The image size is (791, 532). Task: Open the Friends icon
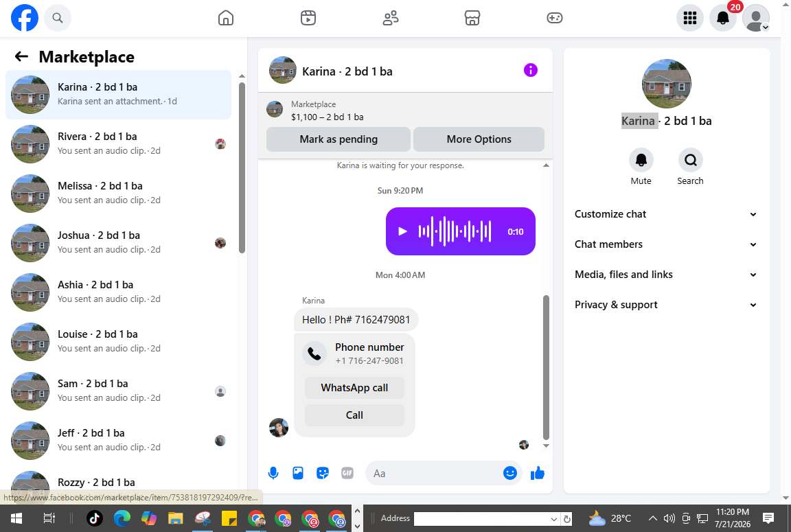coord(391,18)
